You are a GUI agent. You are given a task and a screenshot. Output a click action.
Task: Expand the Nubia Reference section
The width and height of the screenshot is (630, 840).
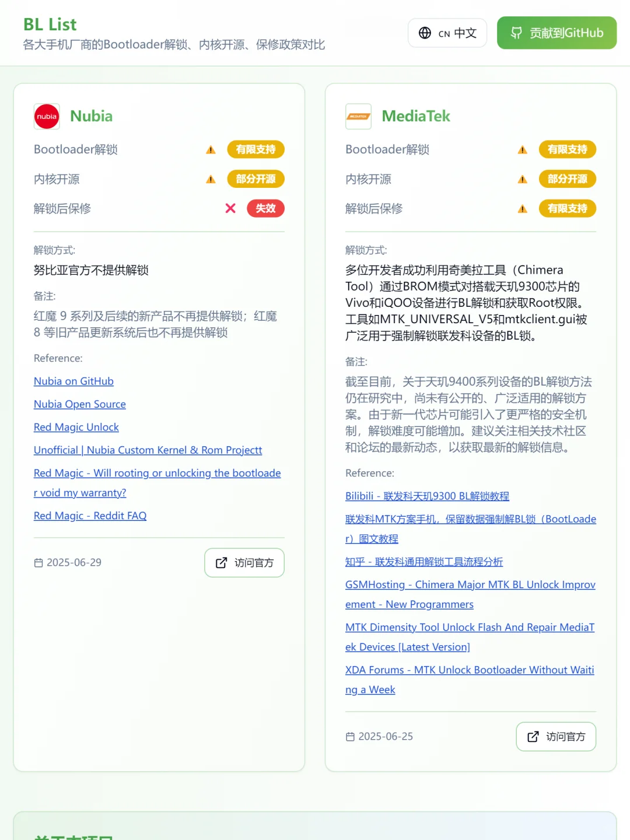click(58, 358)
